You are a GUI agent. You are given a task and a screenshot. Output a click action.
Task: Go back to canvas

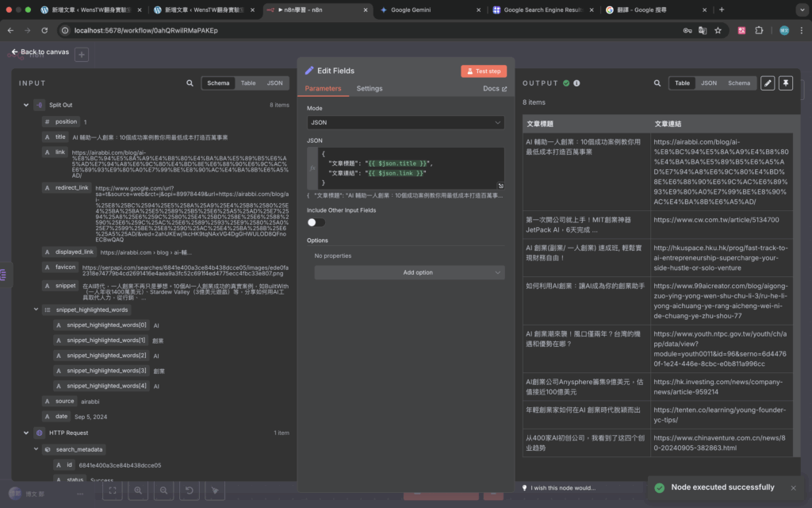[x=40, y=52]
